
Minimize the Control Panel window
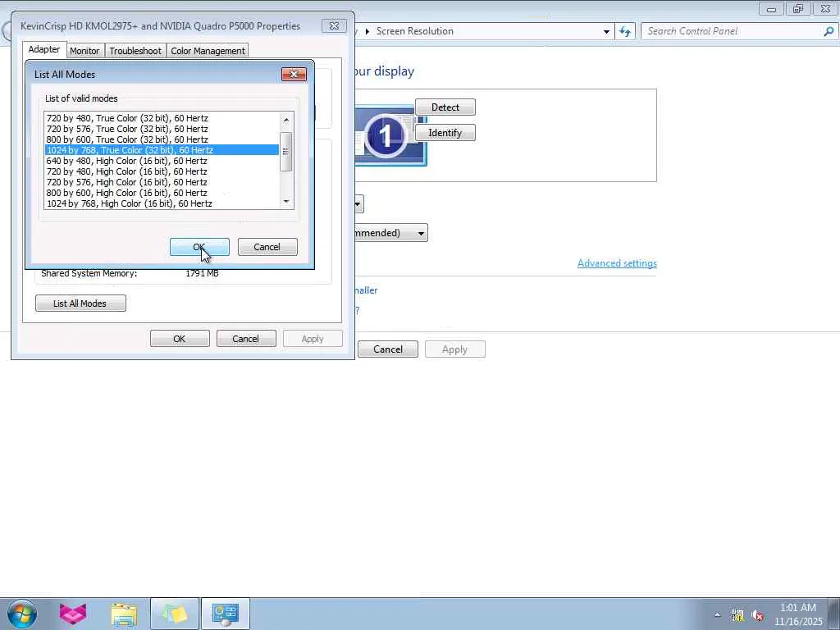pyautogui.click(x=772, y=8)
